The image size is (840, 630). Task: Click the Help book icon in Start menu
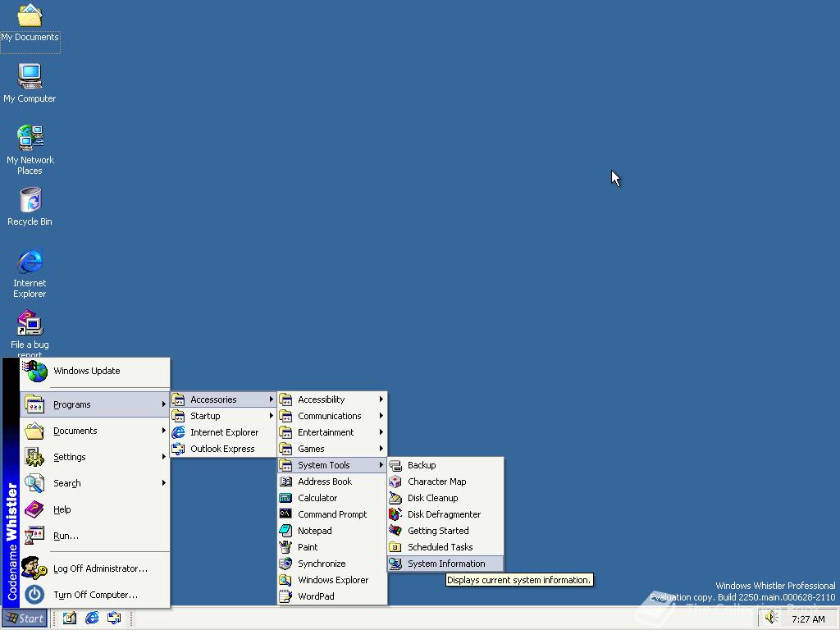pos(34,509)
